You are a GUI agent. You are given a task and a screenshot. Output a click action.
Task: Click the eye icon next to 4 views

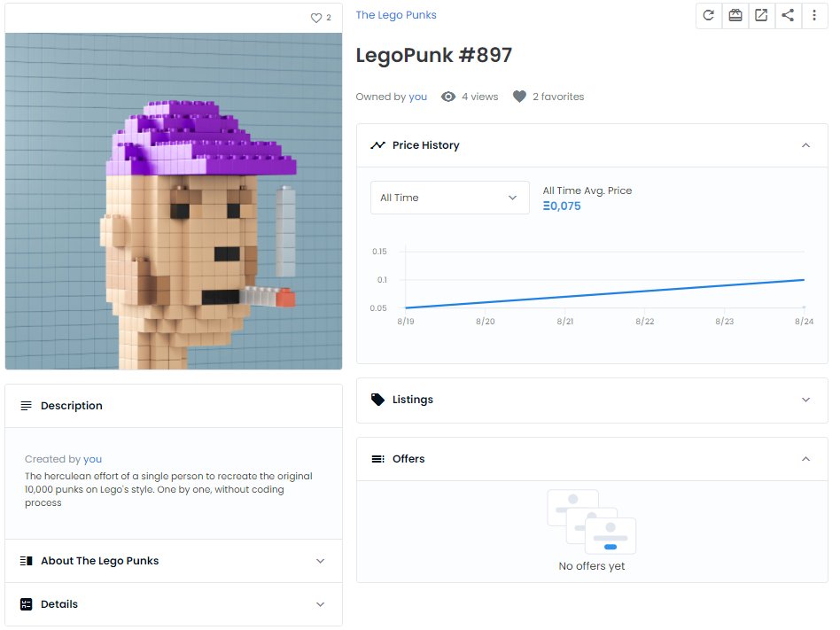[x=447, y=97]
